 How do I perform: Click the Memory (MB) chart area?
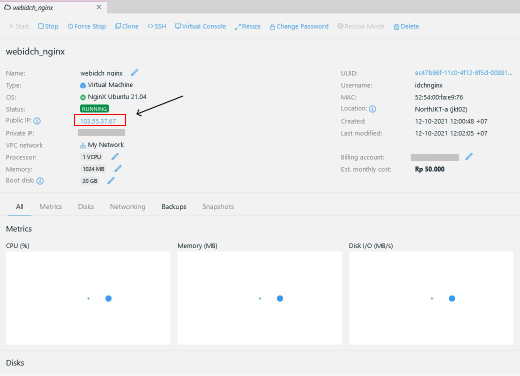(x=259, y=298)
